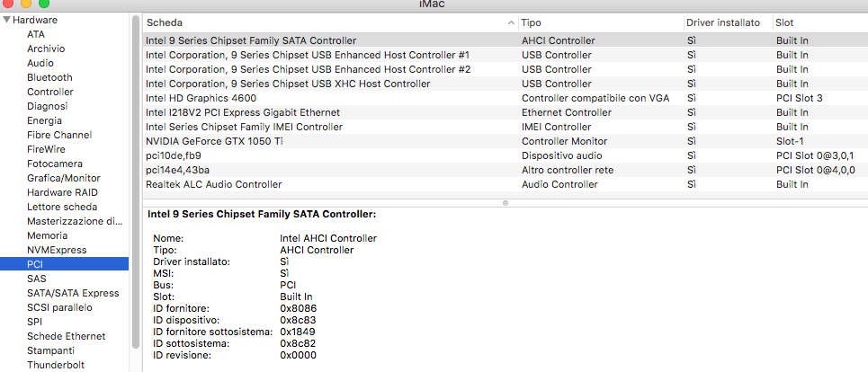The width and height of the screenshot is (868, 372).
Task: Open Diagnosi in the sidebar
Action: pos(47,106)
